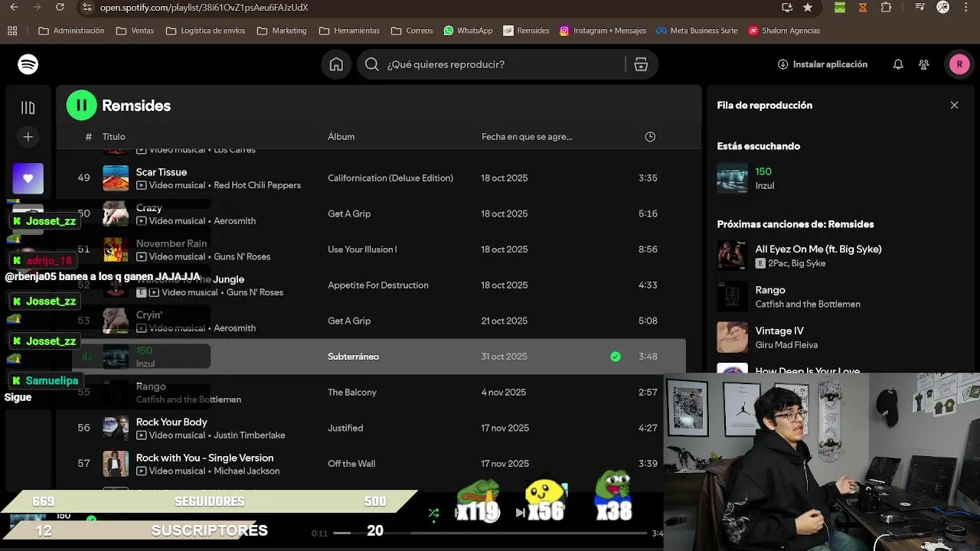The height and width of the screenshot is (551, 980).
Task: Open Chrome profile avatar
Action: (x=943, y=8)
